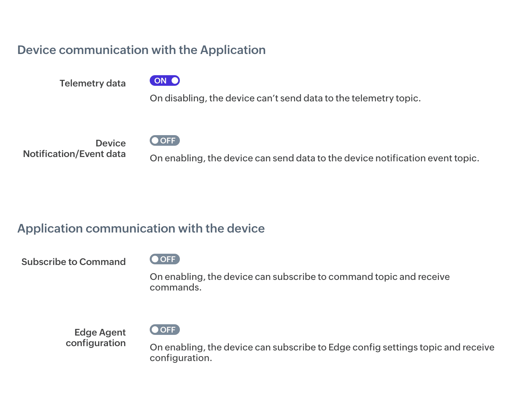Click the white knob on Telemetry toggle

pos(175,80)
